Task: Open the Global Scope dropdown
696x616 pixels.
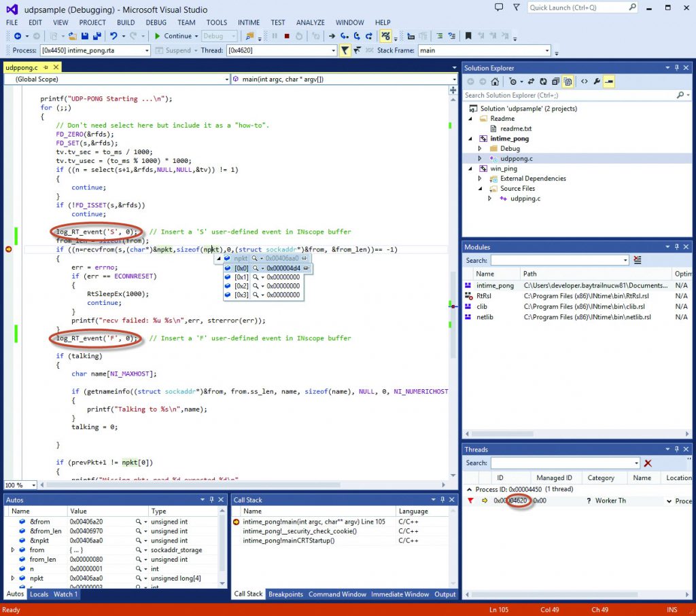Action: (x=226, y=79)
